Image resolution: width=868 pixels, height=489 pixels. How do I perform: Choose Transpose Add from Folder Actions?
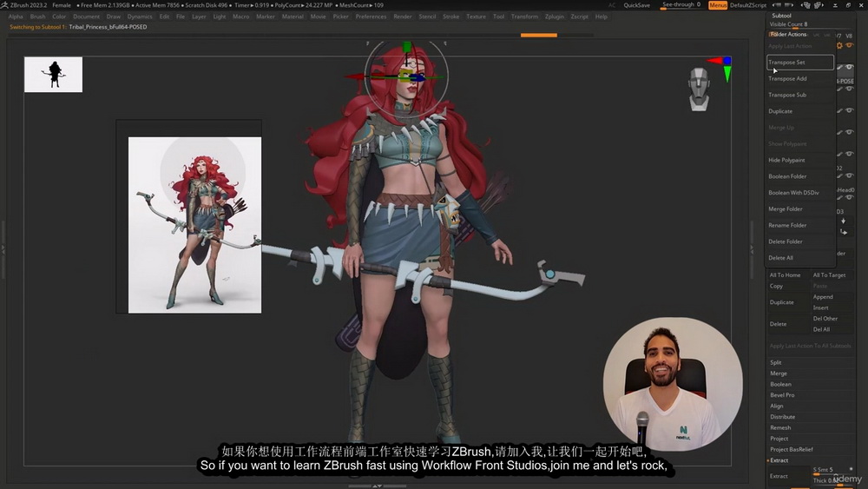click(800, 79)
